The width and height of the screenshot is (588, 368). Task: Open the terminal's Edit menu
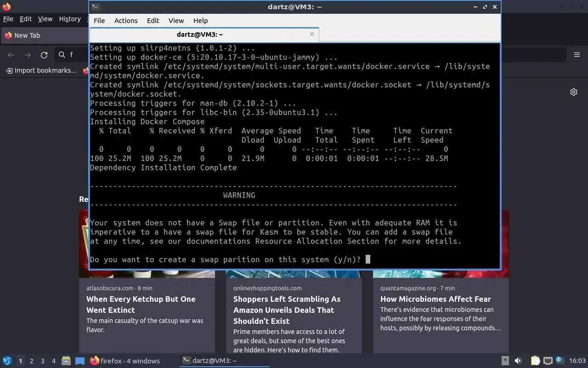(x=153, y=21)
